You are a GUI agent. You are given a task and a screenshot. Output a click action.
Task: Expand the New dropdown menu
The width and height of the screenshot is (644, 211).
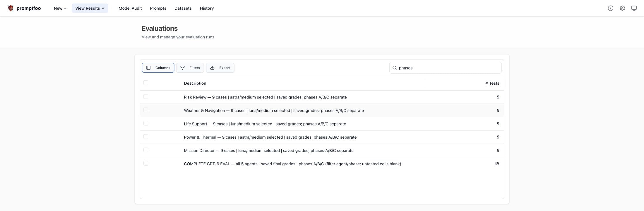click(x=60, y=8)
